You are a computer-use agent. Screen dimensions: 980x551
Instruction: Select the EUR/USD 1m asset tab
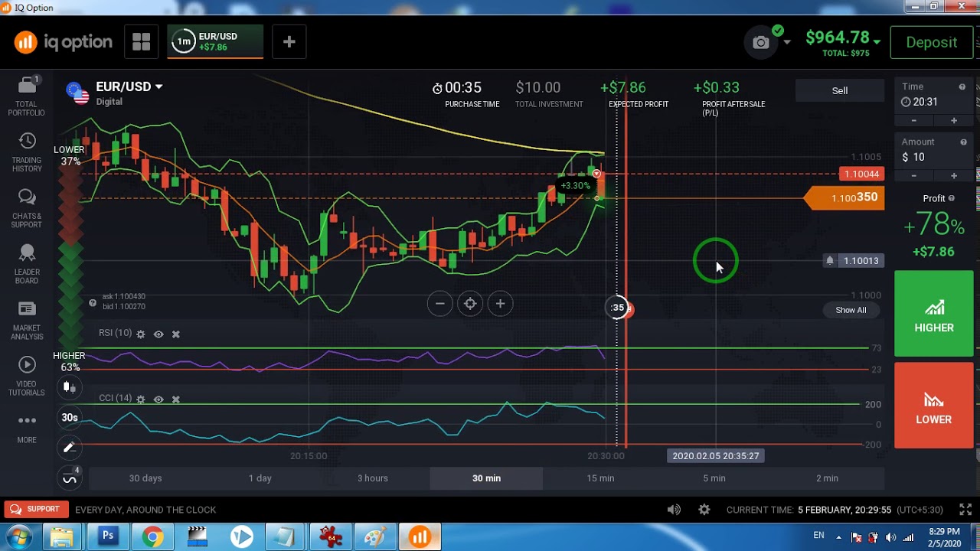point(216,42)
